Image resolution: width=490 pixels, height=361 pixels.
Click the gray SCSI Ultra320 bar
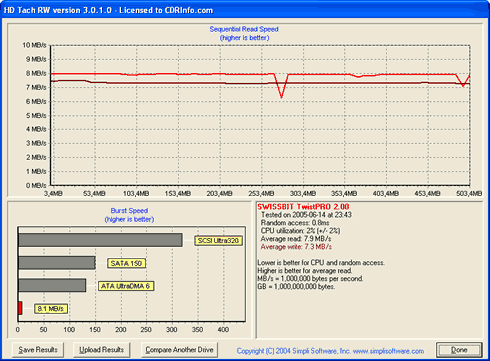100,240
